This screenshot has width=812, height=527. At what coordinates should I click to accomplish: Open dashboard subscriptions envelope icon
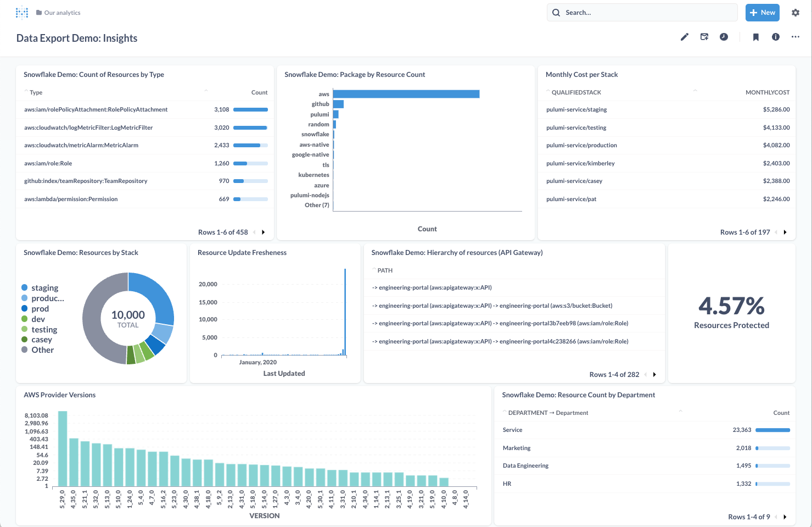(704, 37)
